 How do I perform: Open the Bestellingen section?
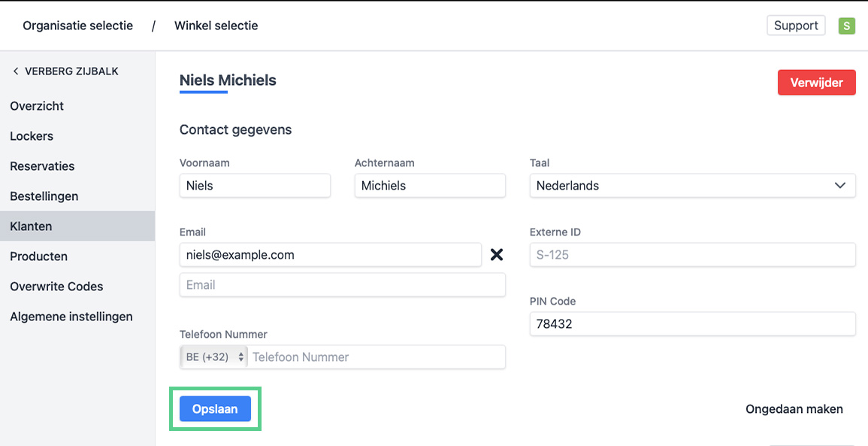tap(44, 196)
